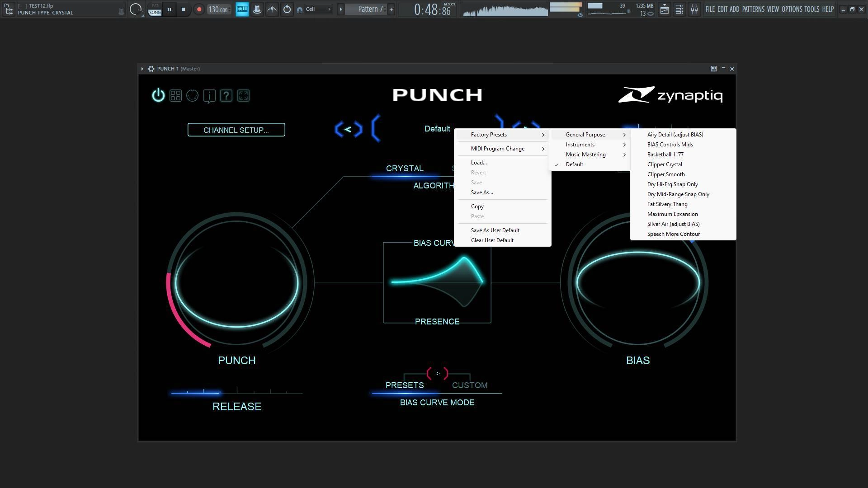Toggle typing keyboard to piano icon

pos(242,9)
